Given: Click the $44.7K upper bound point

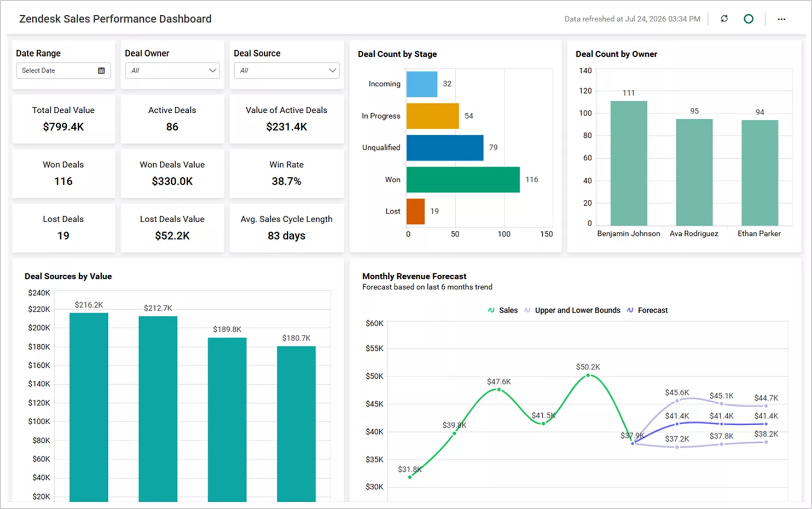Looking at the screenshot, I should (x=766, y=406).
